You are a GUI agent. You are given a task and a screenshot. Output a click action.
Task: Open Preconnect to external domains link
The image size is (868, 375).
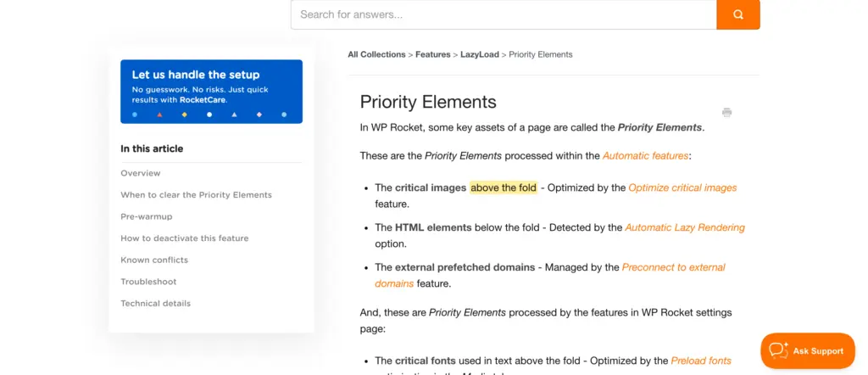click(673, 267)
